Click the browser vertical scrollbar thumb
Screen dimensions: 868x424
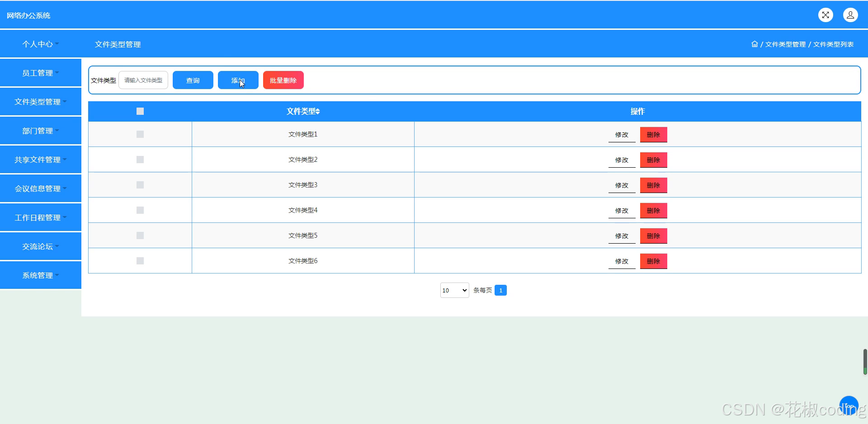point(865,362)
